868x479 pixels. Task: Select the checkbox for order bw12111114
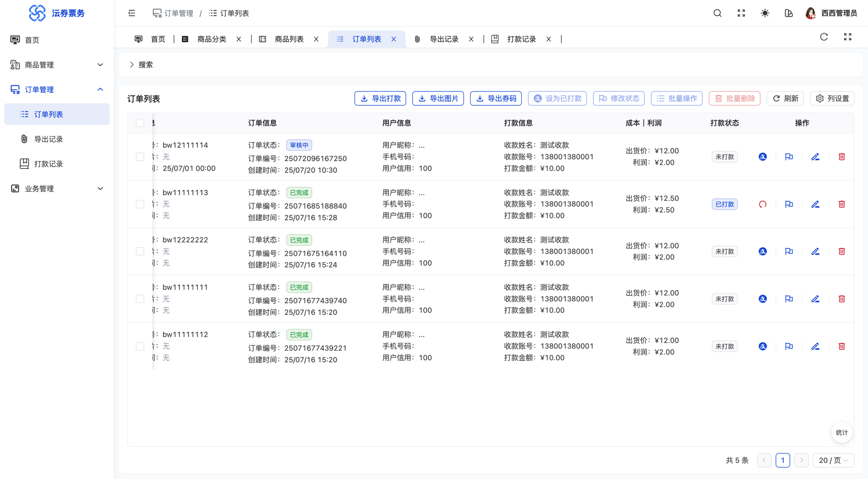tap(140, 157)
